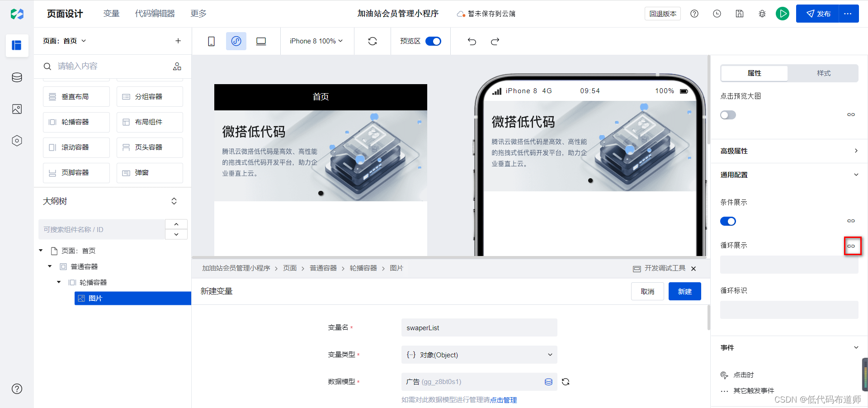
Task: Switch to the 样式 tab
Action: 823,73
